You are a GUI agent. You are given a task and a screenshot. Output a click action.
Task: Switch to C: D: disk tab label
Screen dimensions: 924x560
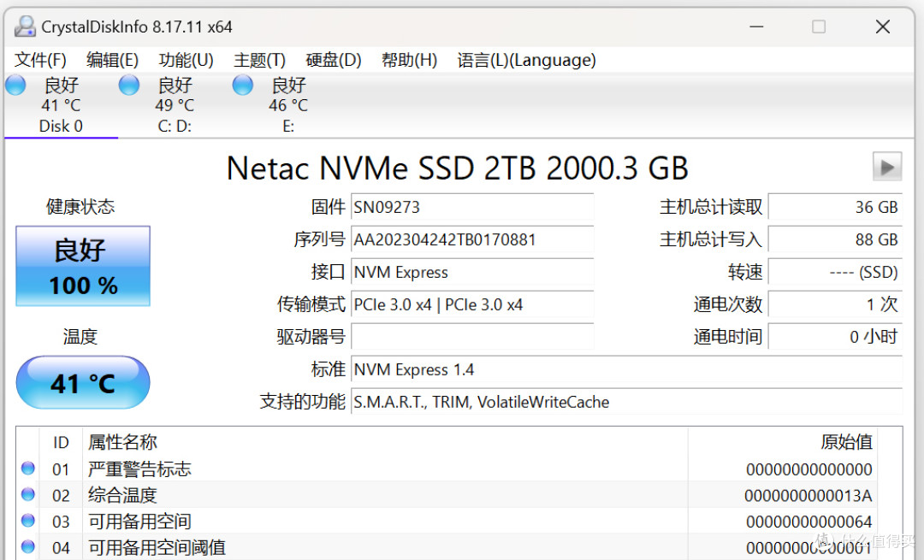(175, 126)
